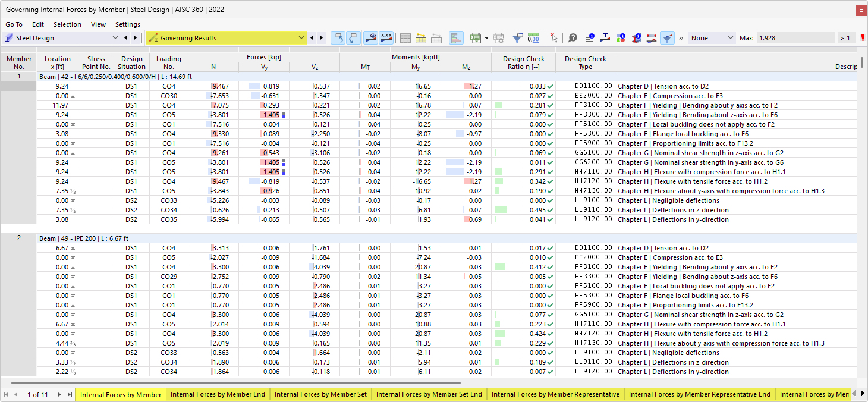Click the cursor with red X icon
Viewport: 868px width, 402px height.
(x=553, y=38)
